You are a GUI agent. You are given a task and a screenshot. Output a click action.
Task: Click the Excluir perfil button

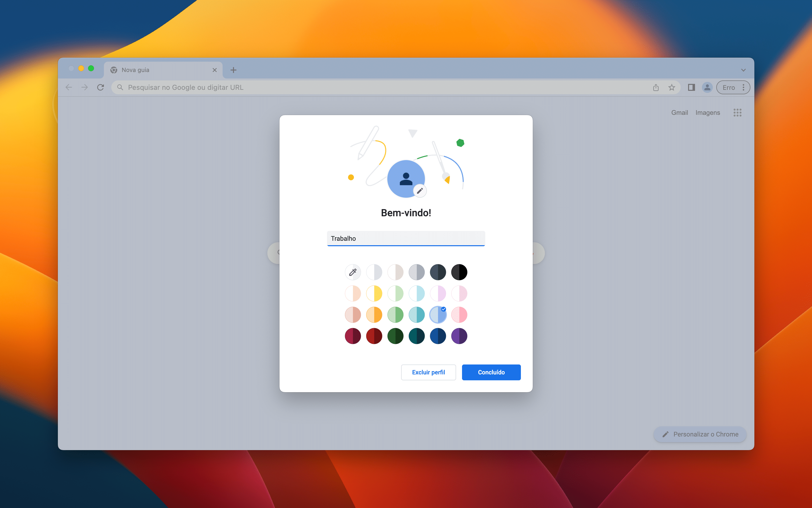(428, 372)
